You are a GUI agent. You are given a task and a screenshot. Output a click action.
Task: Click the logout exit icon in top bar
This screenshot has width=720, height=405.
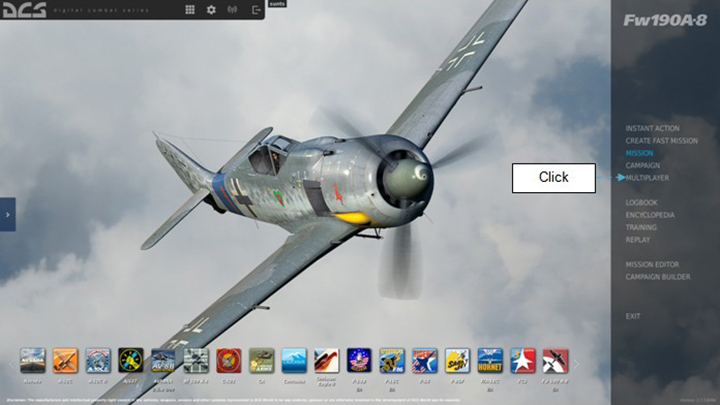click(256, 9)
